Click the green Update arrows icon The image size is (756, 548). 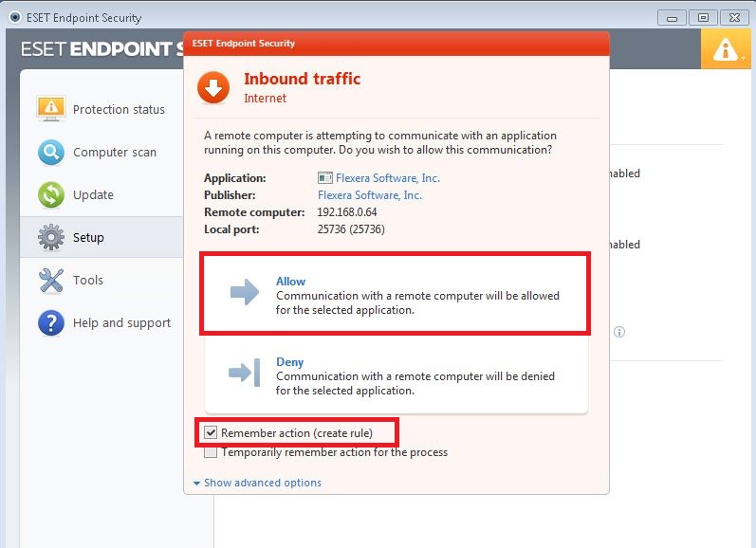click(x=50, y=194)
